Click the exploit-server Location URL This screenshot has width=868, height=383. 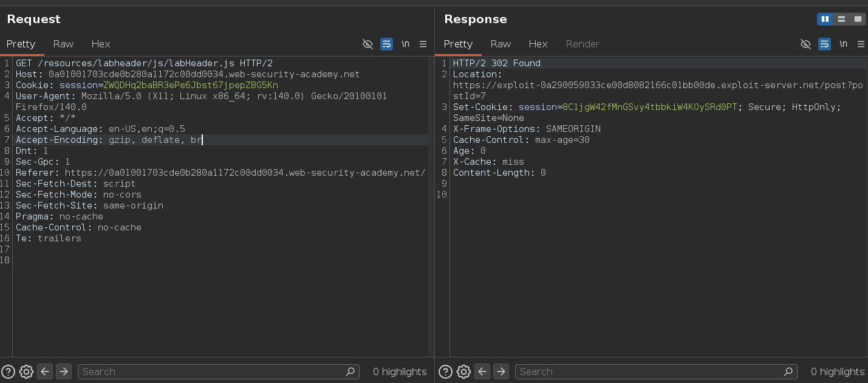point(657,91)
